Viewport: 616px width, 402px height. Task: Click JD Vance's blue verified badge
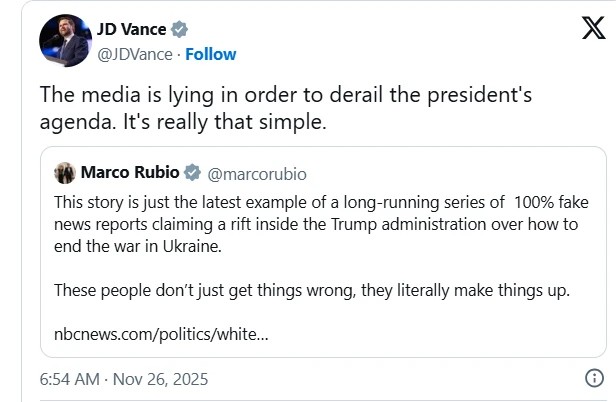click(181, 31)
